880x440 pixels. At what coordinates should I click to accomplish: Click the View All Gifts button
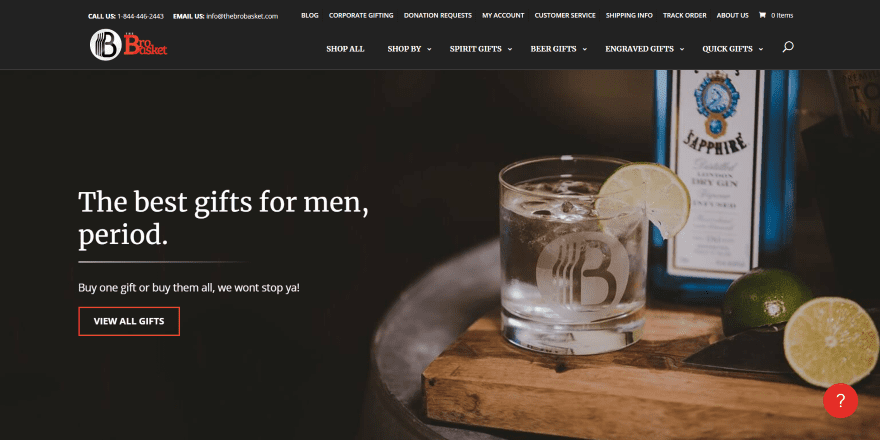pos(129,321)
